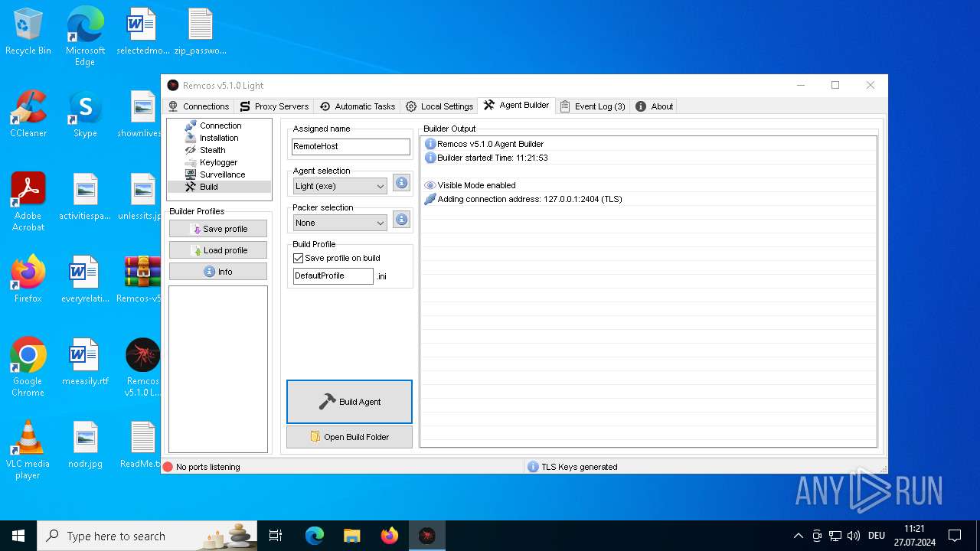Click the volume icon in system tray
The height and width of the screenshot is (551, 980).
(x=854, y=536)
